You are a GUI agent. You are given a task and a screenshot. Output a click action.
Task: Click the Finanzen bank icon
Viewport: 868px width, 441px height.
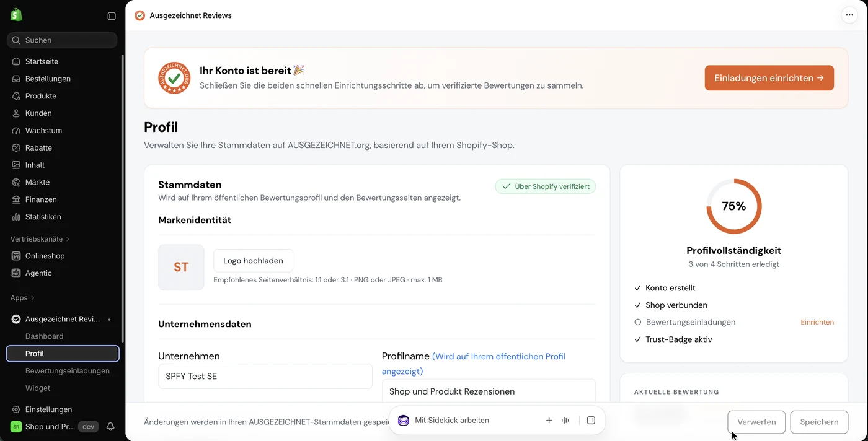point(16,200)
